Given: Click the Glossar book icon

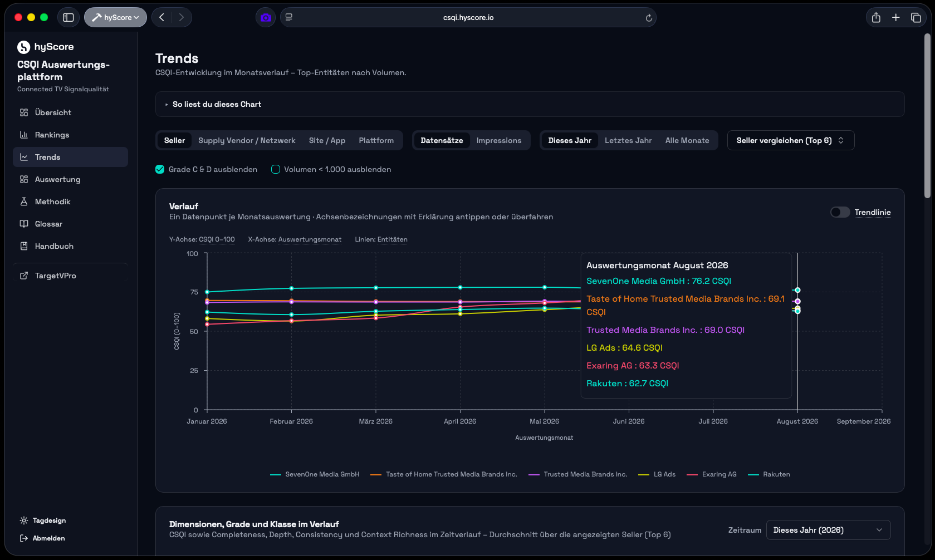Looking at the screenshot, I should pyautogui.click(x=24, y=224).
